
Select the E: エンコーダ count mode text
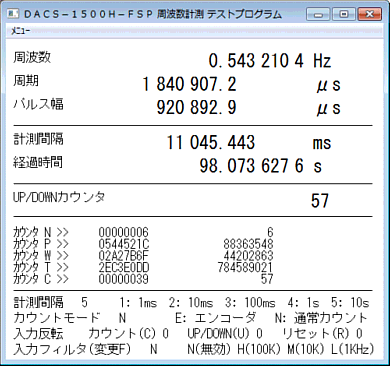215,318
